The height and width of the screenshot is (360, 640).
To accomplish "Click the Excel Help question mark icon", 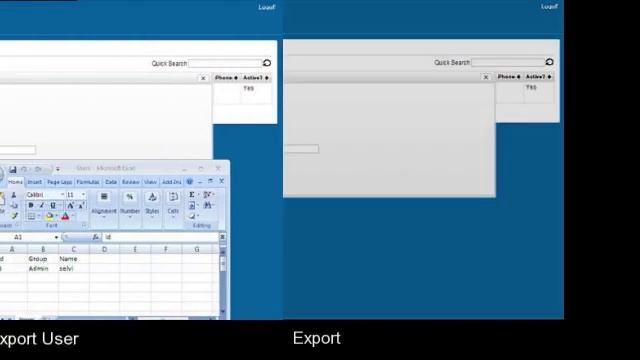I will tap(189, 182).
